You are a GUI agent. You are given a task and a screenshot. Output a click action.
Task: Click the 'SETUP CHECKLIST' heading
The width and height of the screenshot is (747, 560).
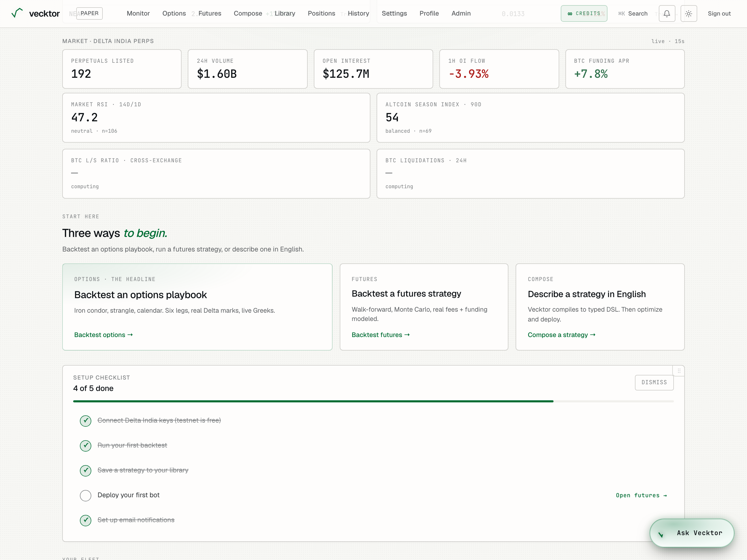tap(102, 378)
